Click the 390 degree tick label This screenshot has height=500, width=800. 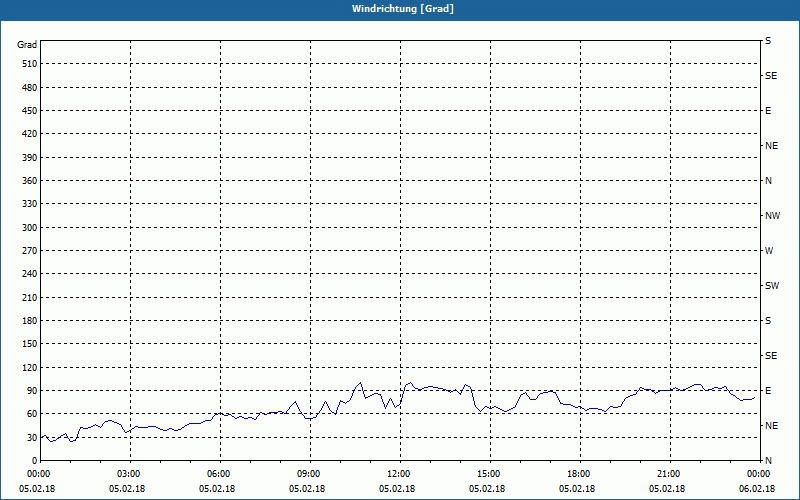pos(30,158)
